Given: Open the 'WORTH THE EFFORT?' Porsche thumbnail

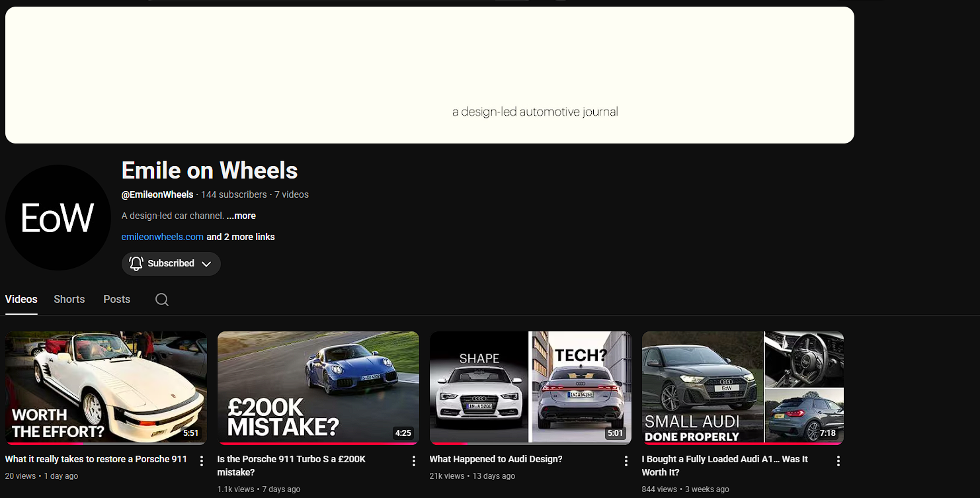Looking at the screenshot, I should tap(106, 388).
